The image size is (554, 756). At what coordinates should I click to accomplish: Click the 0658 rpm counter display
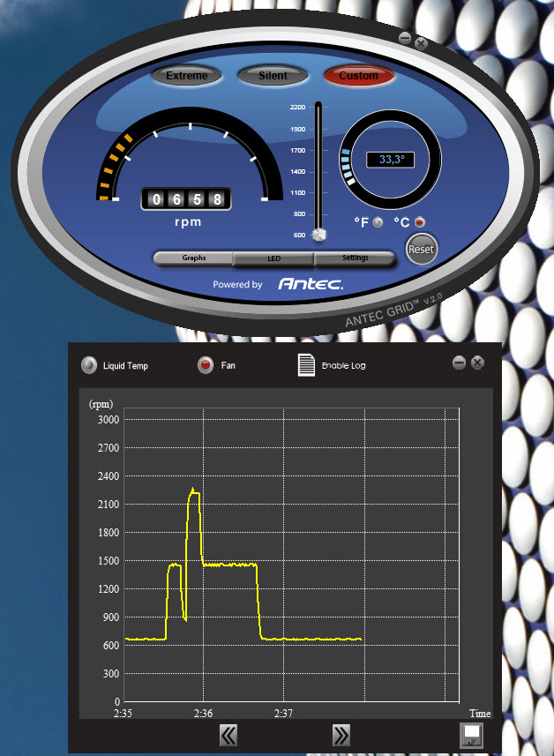186,199
